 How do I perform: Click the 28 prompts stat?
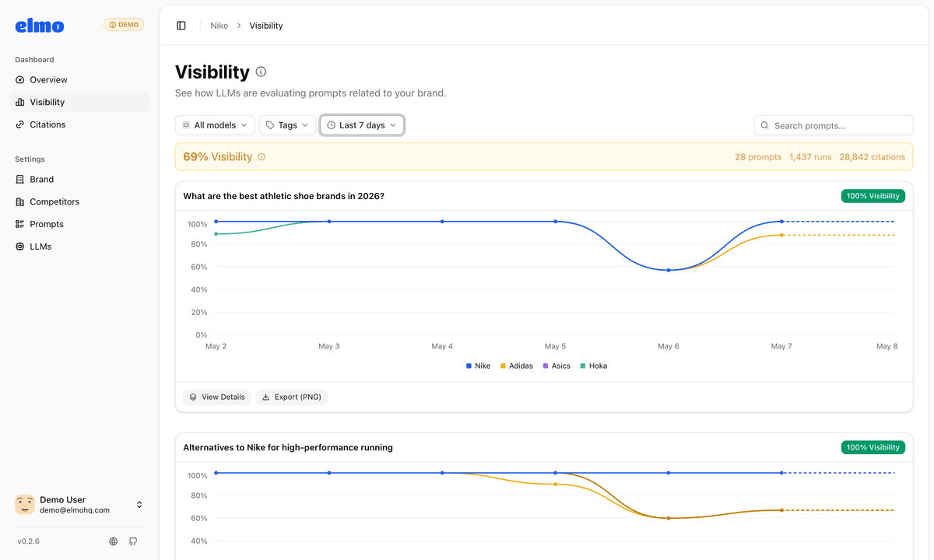[758, 157]
